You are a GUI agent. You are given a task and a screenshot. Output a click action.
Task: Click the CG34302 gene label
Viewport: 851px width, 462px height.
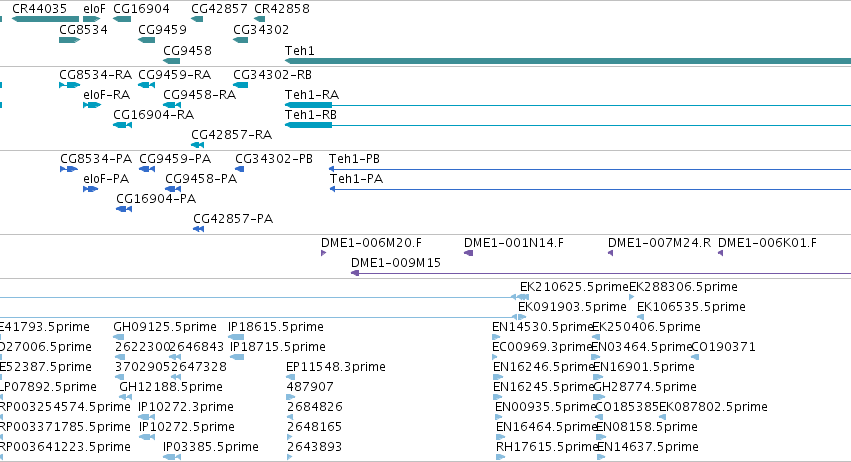(261, 29)
